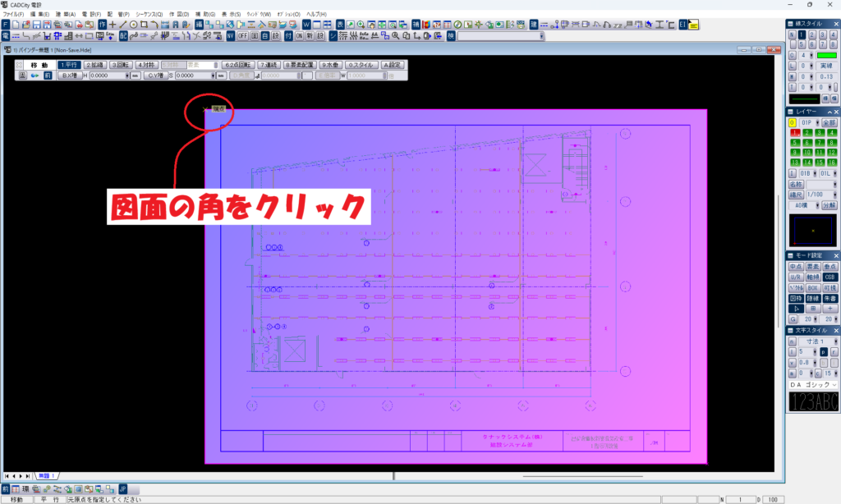The height and width of the screenshot is (504, 841).
Task: Open the DA ゴシック font dropdown
Action: 834,385
